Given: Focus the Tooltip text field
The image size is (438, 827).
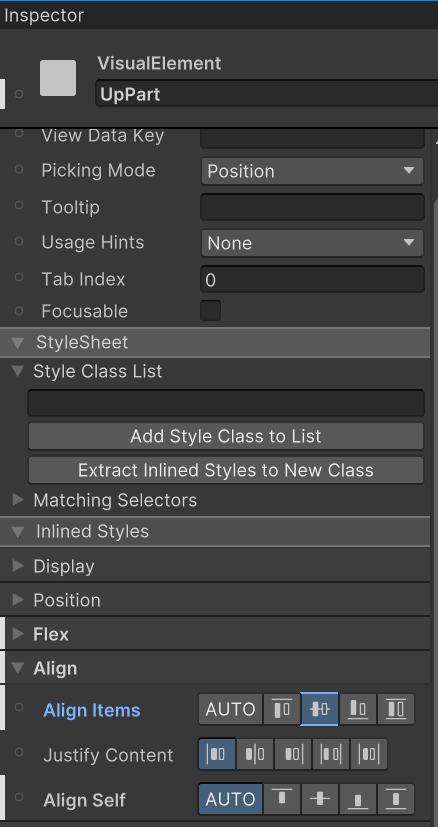Looking at the screenshot, I should click(312, 207).
